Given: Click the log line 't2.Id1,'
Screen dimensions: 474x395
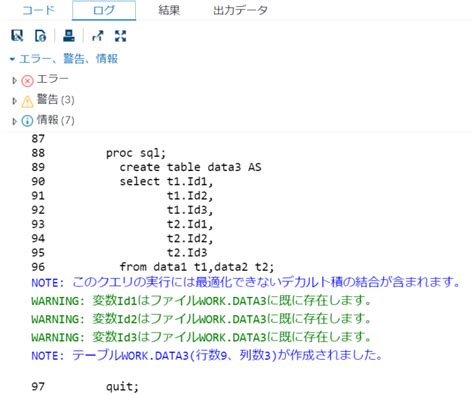Looking at the screenshot, I should (x=190, y=224).
